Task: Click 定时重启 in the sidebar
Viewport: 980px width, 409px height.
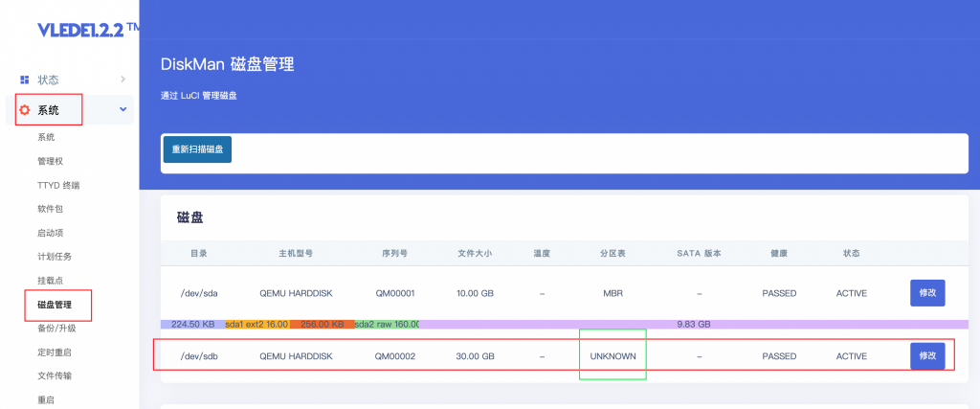Action: click(55, 352)
